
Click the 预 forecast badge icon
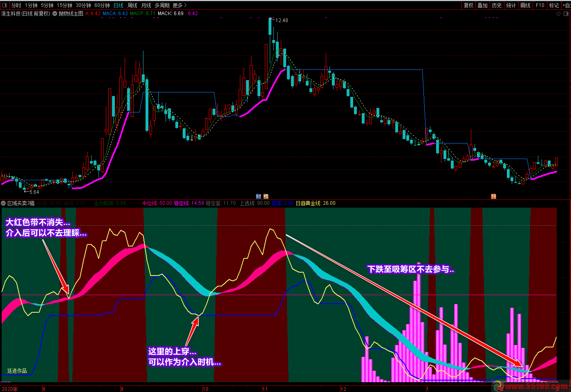pyautogui.click(x=493, y=197)
